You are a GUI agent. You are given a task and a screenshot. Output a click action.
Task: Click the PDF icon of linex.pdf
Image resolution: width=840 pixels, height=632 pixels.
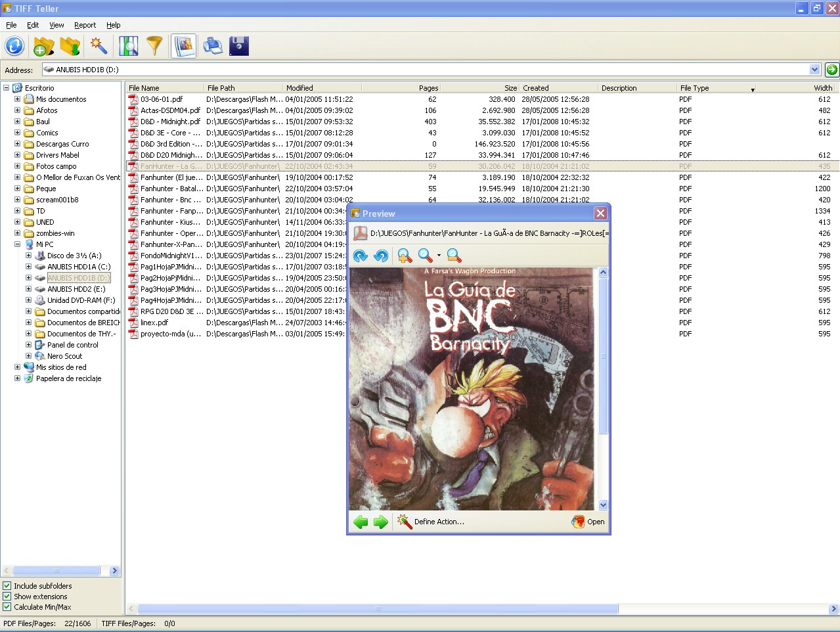pyautogui.click(x=133, y=323)
